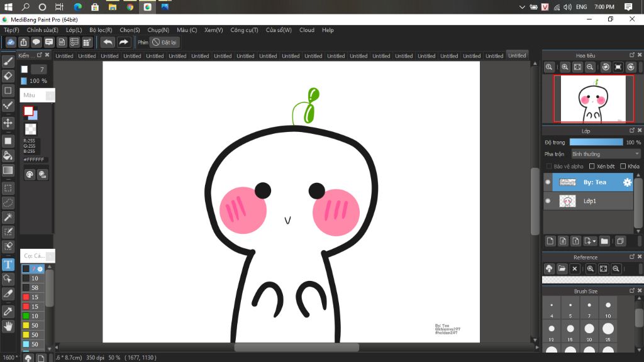Pick the Move tool

pos(8,123)
